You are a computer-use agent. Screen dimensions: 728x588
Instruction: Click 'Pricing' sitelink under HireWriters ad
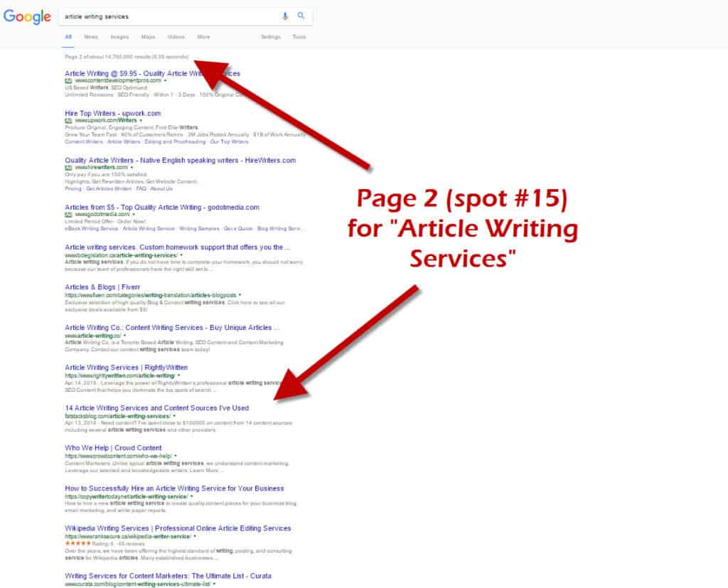click(x=73, y=188)
